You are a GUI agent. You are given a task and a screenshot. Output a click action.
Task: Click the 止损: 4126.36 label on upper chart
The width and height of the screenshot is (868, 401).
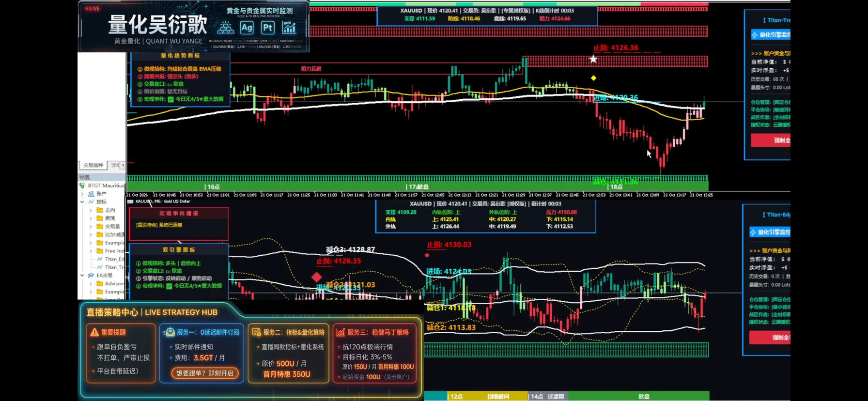click(616, 48)
